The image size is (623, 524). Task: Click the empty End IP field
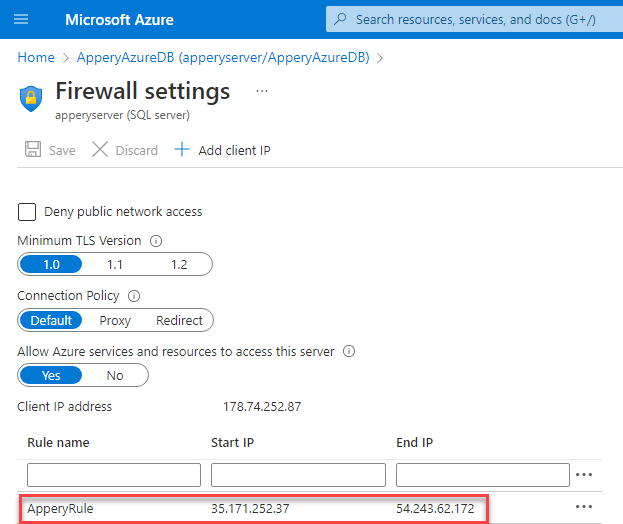click(x=483, y=475)
